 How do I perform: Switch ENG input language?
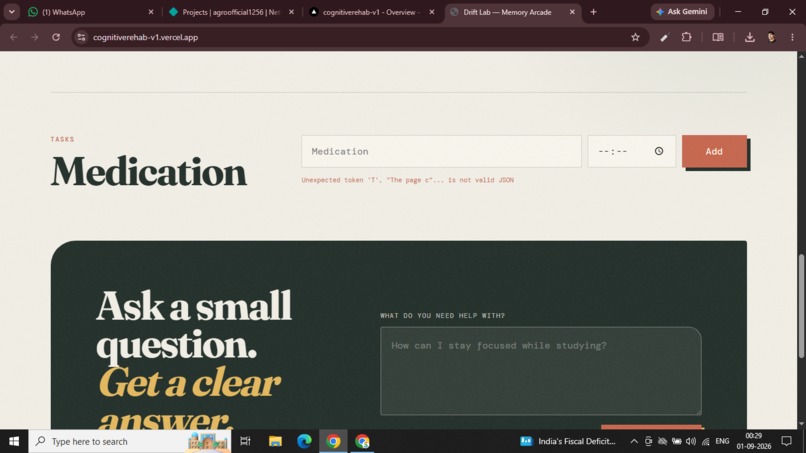[722, 441]
